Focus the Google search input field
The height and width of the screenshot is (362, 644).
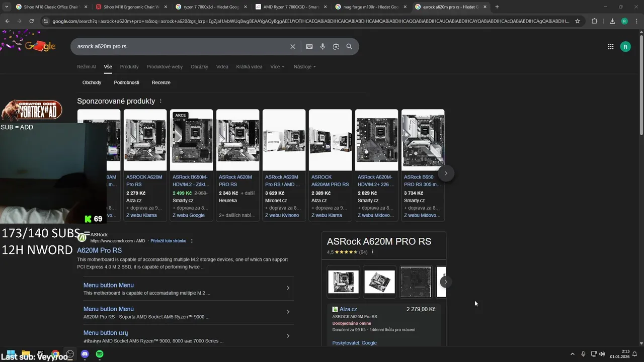coord(181,46)
